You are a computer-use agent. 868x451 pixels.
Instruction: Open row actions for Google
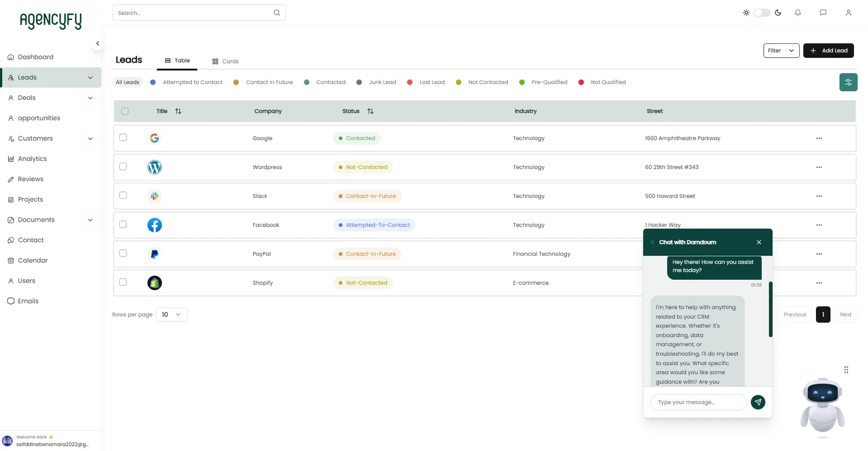(x=819, y=138)
